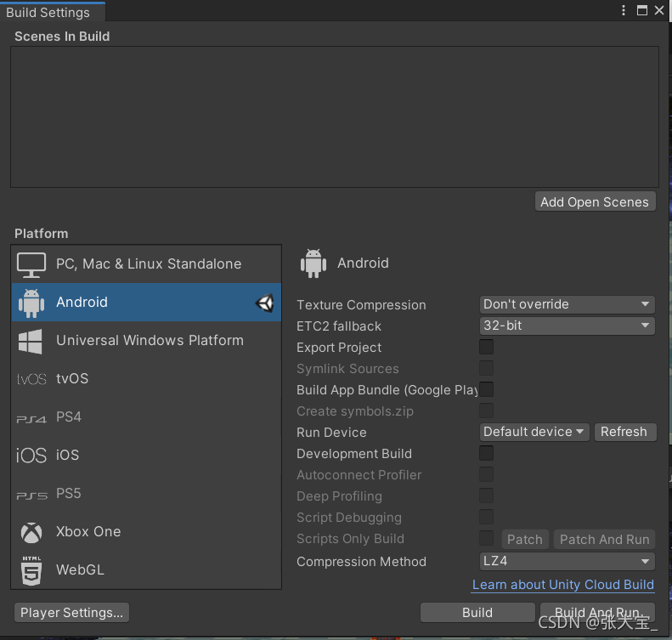This screenshot has width=672, height=640.
Task: Click the large Android icon in settings header
Action: [313, 263]
